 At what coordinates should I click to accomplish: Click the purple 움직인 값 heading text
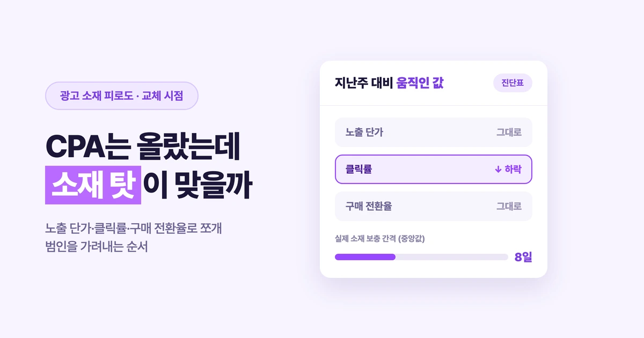[420, 83]
